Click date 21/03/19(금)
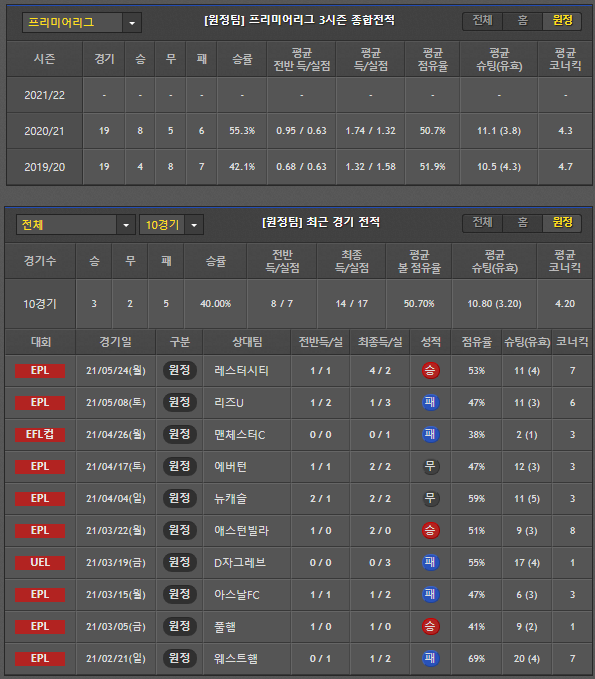Image resolution: width=595 pixels, height=679 pixels. click(x=116, y=563)
